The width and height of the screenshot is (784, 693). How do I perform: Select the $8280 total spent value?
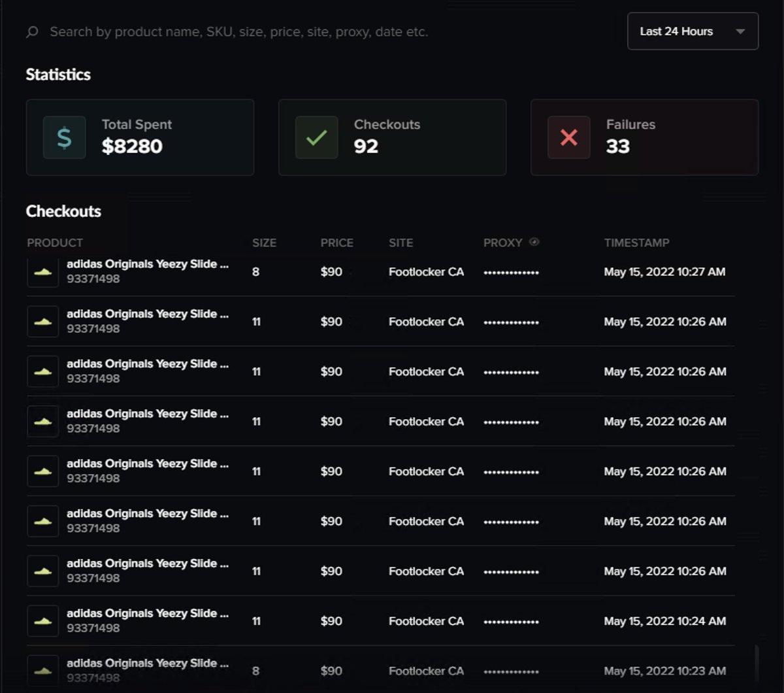point(132,146)
